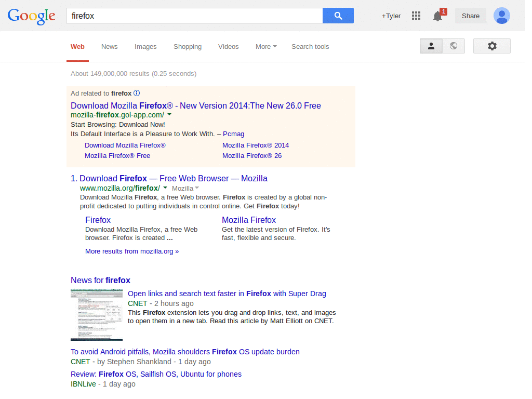Open ad sitelink Download Mozilla Firefox®
The image size is (532, 399).
coord(125,145)
